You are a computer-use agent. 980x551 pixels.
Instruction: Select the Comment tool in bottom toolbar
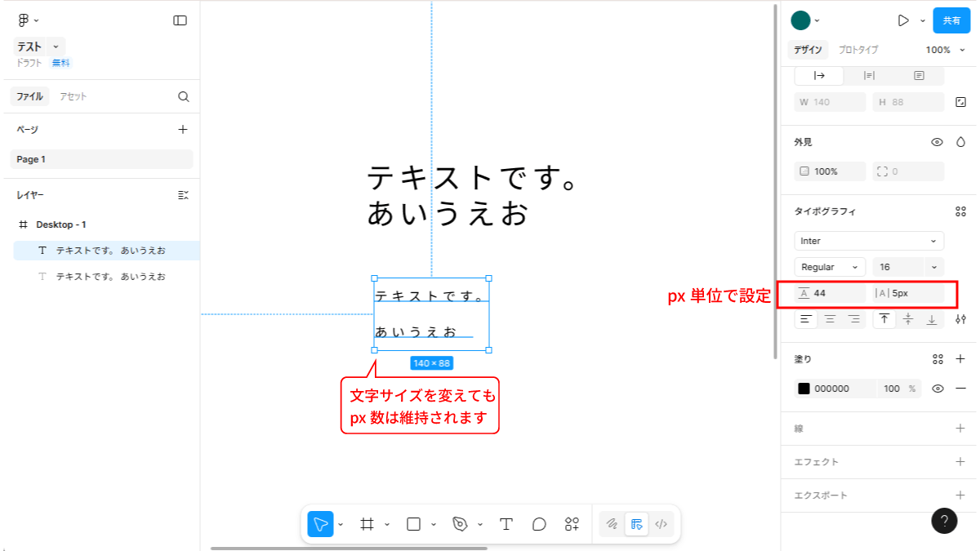pos(539,524)
